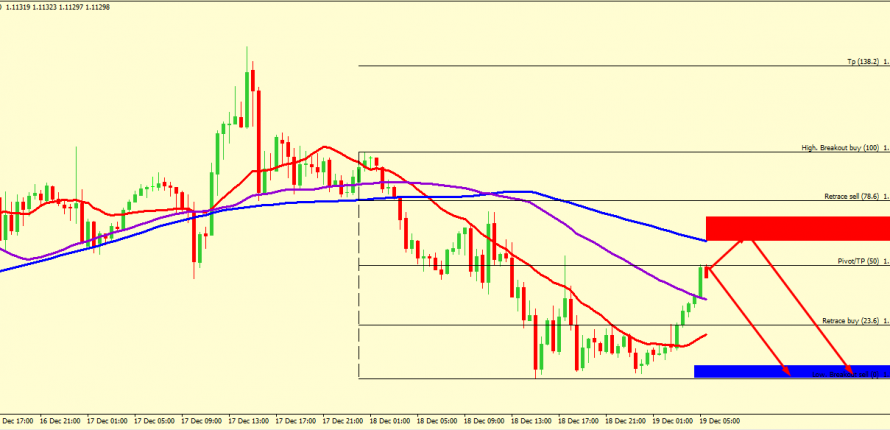The height and width of the screenshot is (430, 890).
Task: Select the red moving average line end
Action: [x=704, y=335]
